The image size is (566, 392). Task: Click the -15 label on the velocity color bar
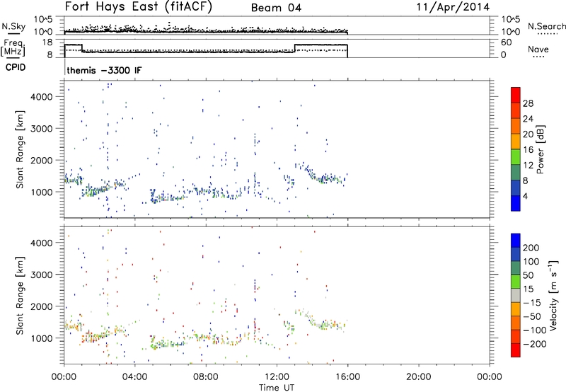531,303
